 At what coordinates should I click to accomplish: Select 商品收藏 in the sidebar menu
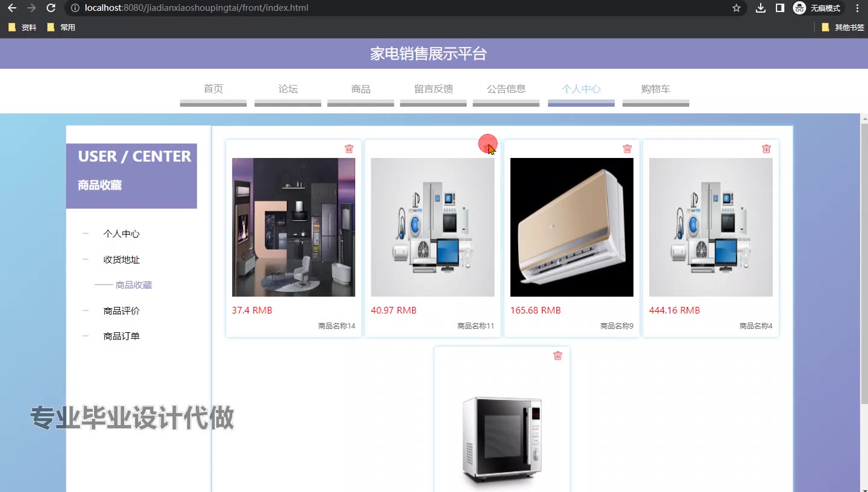click(134, 285)
